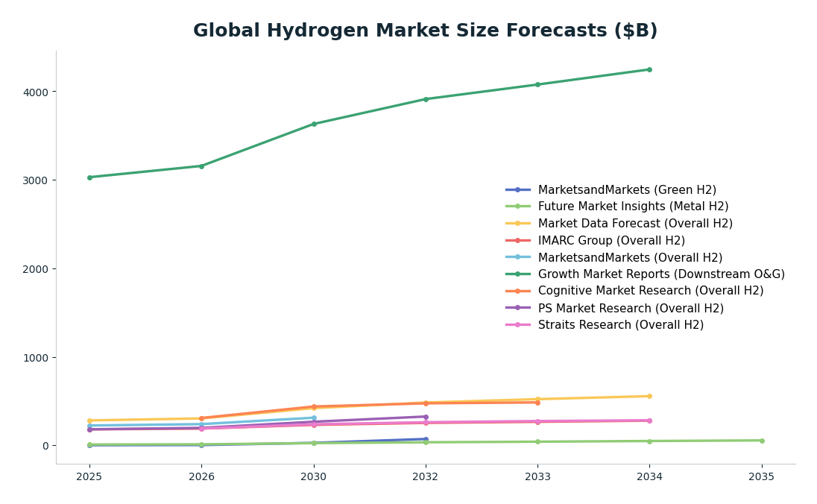This screenshot has width=817, height=504.
Task: Click the Cognitive Market Research orange point at 2026
Action: pyautogui.click(x=202, y=418)
